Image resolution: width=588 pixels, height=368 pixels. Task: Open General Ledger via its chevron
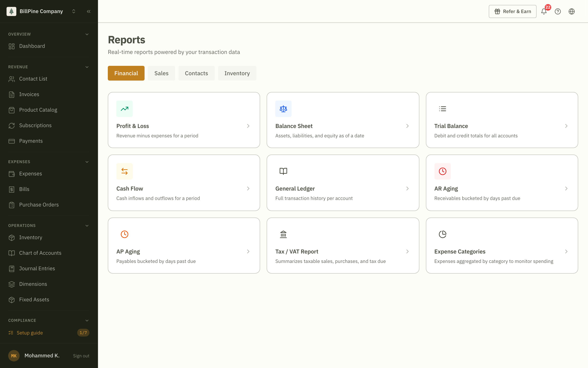coord(408,189)
